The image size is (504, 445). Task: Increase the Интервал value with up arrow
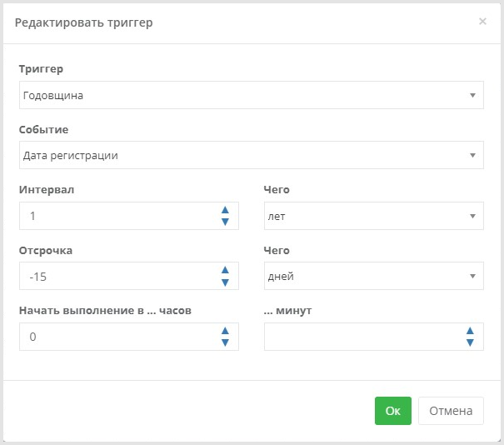[225, 210]
